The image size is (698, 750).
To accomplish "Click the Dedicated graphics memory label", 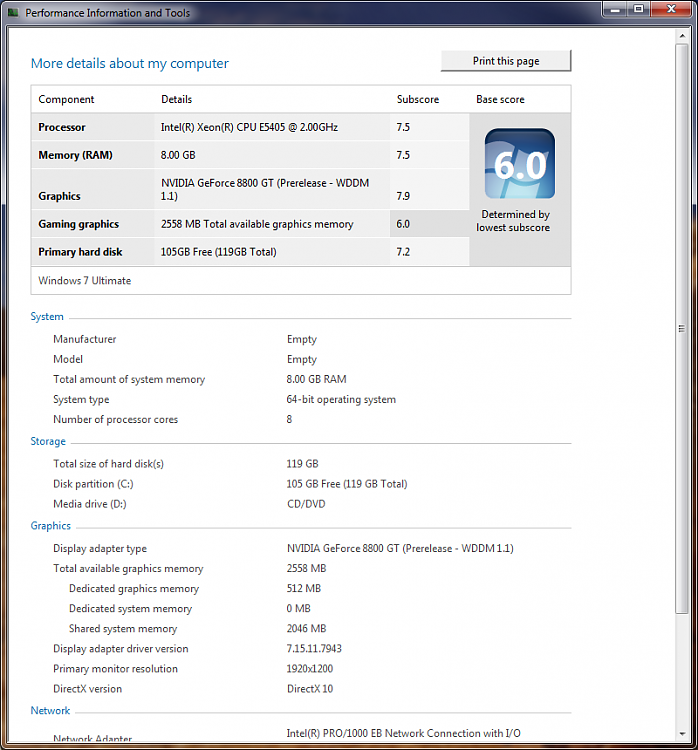I will point(134,589).
